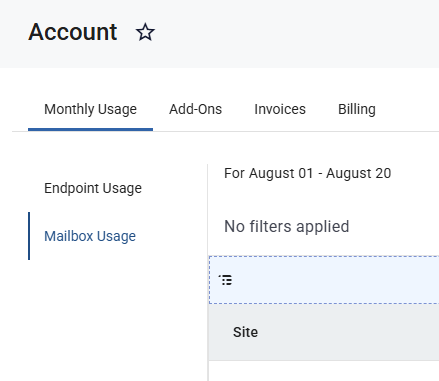The height and width of the screenshot is (381, 439).
Task: Go to the Invoices tab
Action: click(x=280, y=109)
